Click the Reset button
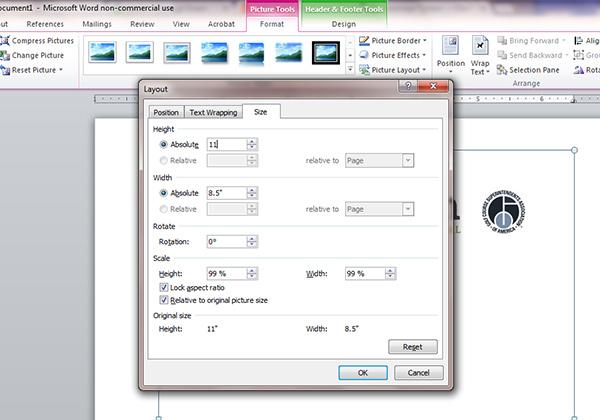The height and width of the screenshot is (420, 600). click(412, 347)
